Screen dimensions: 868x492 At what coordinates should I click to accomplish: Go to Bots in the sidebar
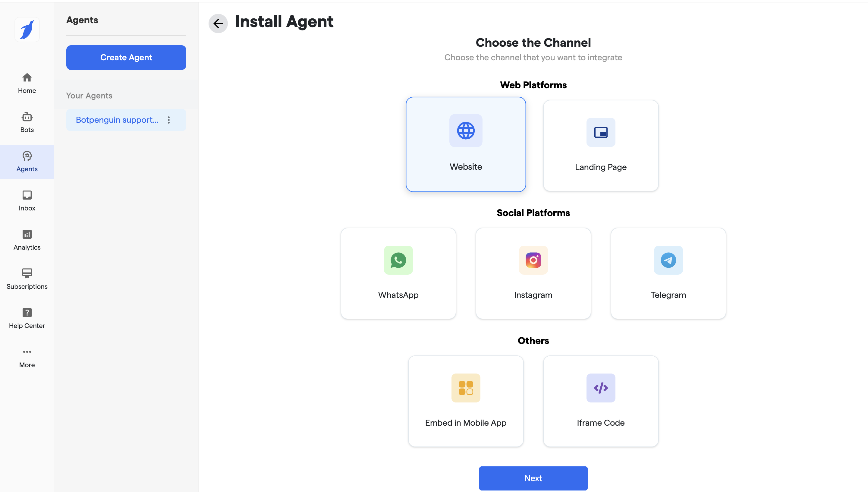27,122
